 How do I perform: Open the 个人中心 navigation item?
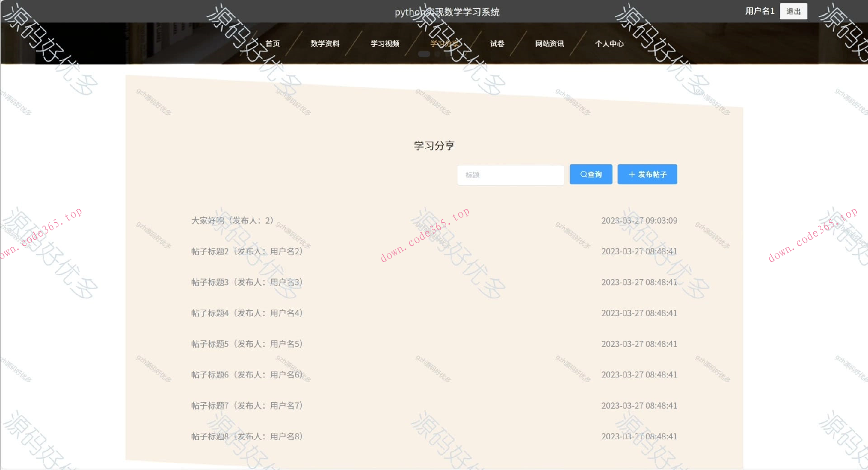609,43
